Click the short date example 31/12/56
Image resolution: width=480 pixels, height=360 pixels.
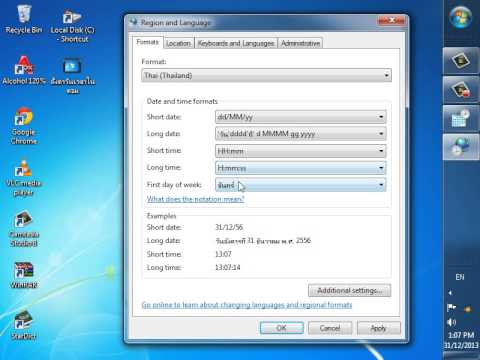[x=229, y=227]
